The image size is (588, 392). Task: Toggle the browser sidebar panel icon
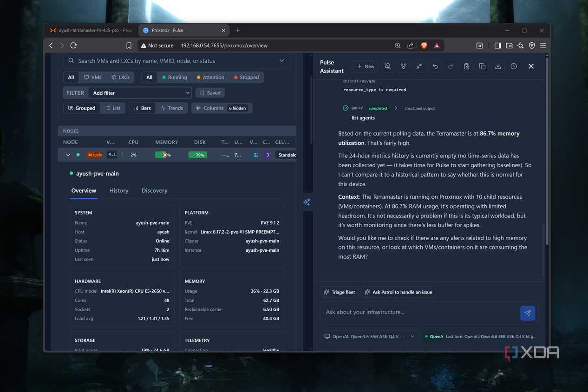pos(497,46)
